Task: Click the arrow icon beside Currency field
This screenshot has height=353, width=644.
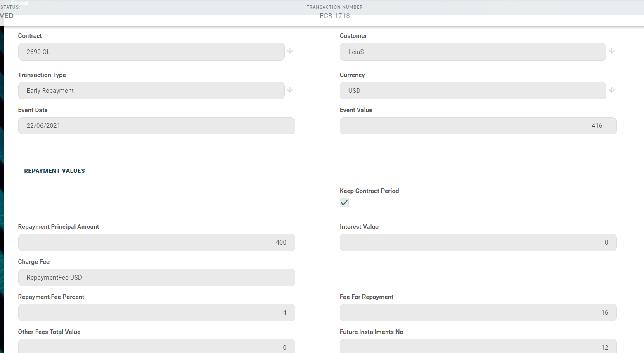Action: (x=611, y=90)
